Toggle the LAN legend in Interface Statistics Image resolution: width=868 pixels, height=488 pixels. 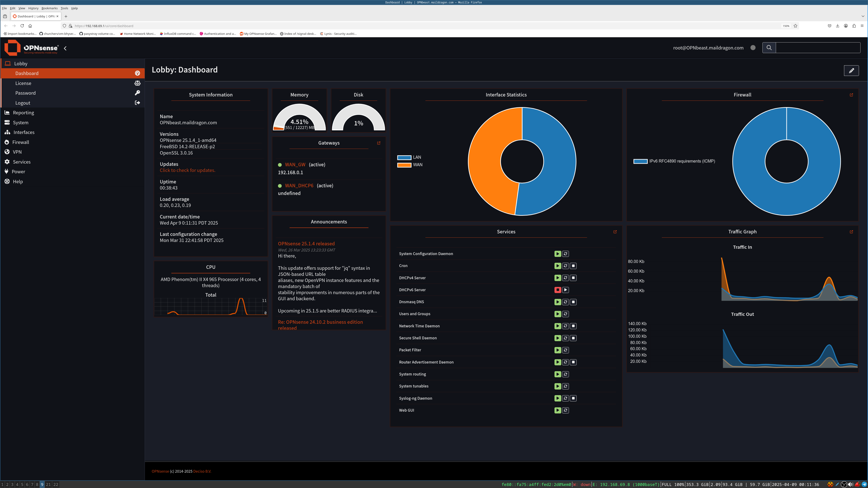[409, 157]
